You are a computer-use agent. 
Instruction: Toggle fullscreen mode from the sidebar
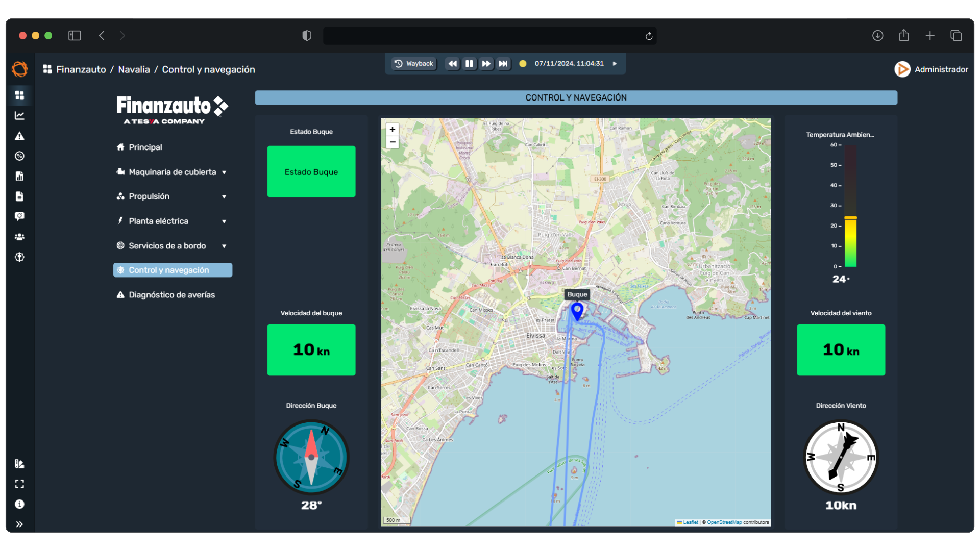[x=19, y=484]
